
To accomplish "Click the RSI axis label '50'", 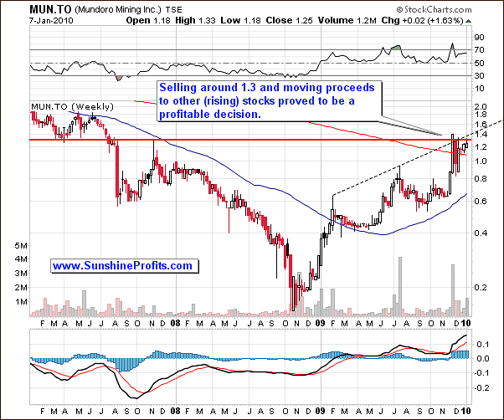I will point(479,64).
